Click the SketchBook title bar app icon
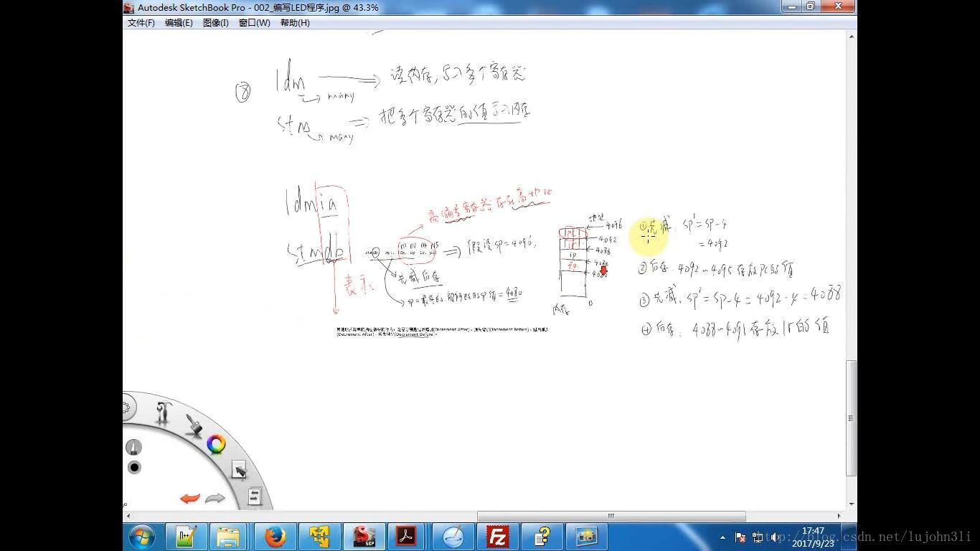 [x=129, y=7]
